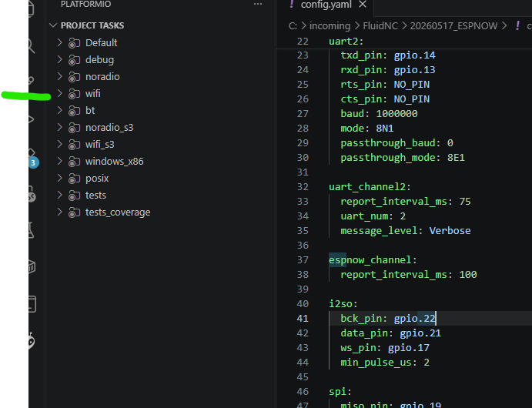
Task: Click the task icon beside tests_coverage
Action: pyautogui.click(x=75, y=212)
